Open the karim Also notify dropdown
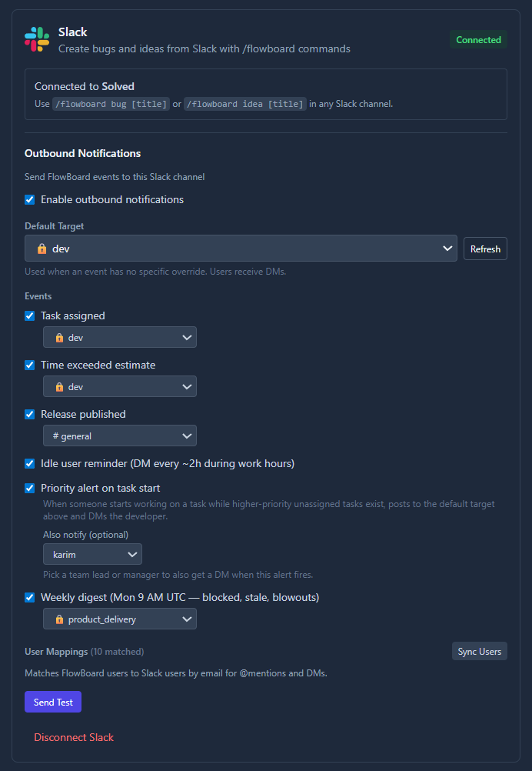532x771 pixels. pos(92,554)
